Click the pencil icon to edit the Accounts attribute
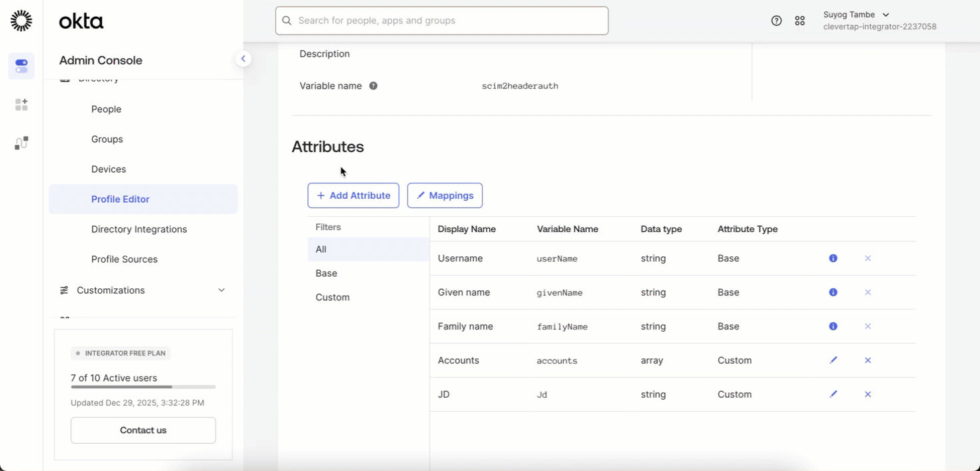The image size is (980, 471). coord(833,360)
